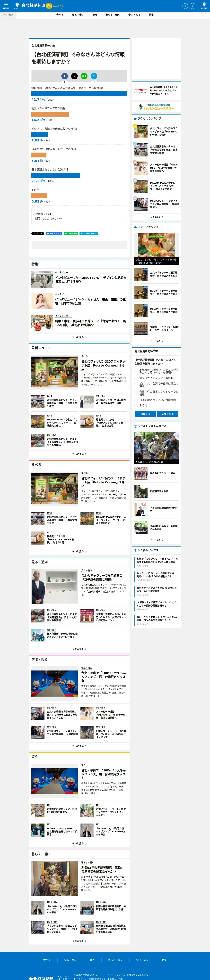The image size is (210, 980).
Task: Expand もっと見る under 最新ニュース section
Action: (79, 454)
